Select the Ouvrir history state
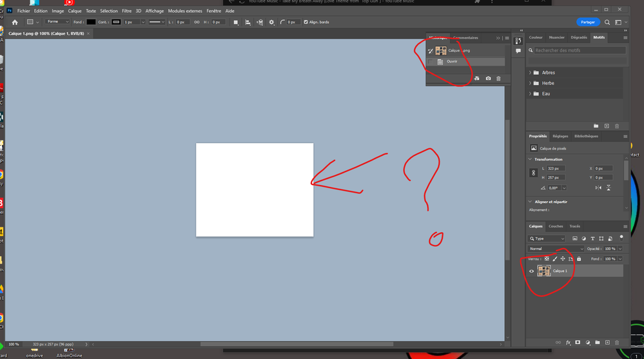 (x=465, y=62)
